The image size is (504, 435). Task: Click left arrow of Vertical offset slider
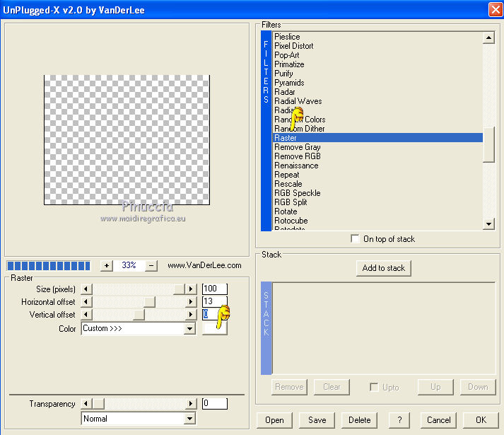[86, 314]
